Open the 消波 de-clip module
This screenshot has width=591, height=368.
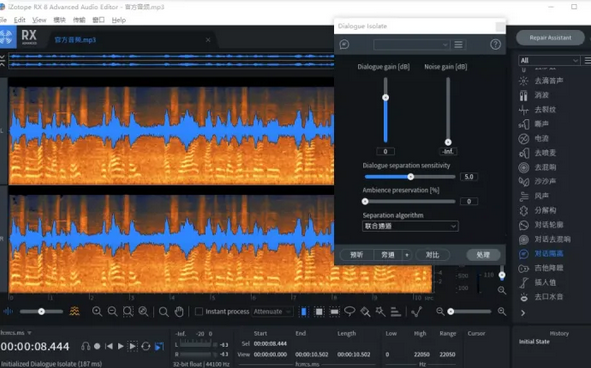[534, 95]
